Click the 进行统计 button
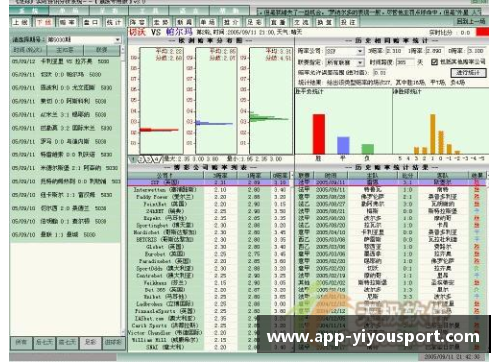The image size is (500, 362). pos(468,72)
